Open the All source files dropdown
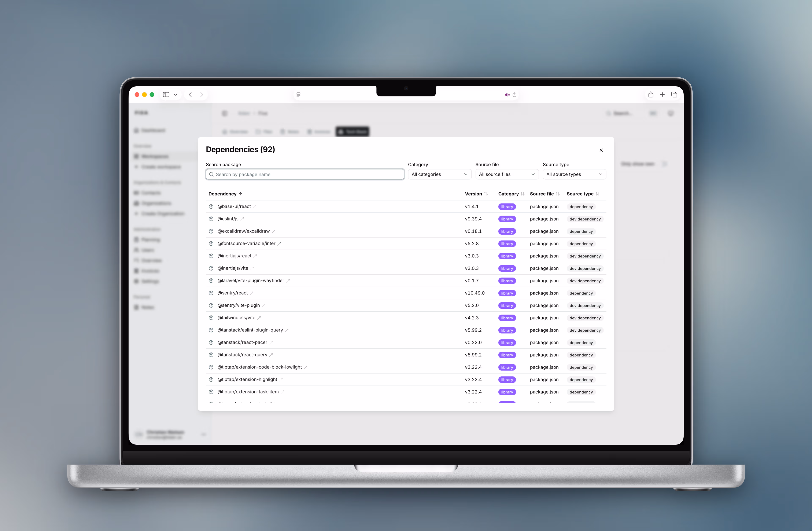Screen dimensions: 812x531 507,174
